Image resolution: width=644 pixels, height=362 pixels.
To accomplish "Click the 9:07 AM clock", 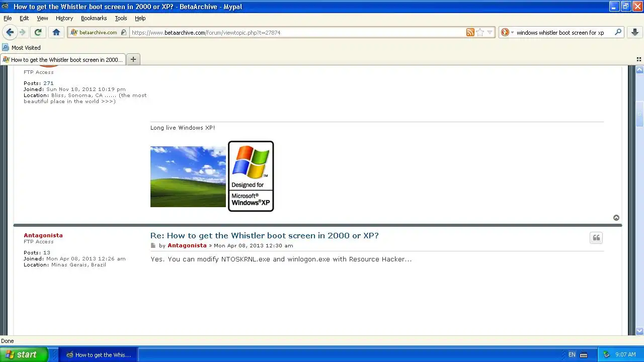I will 625,354.
